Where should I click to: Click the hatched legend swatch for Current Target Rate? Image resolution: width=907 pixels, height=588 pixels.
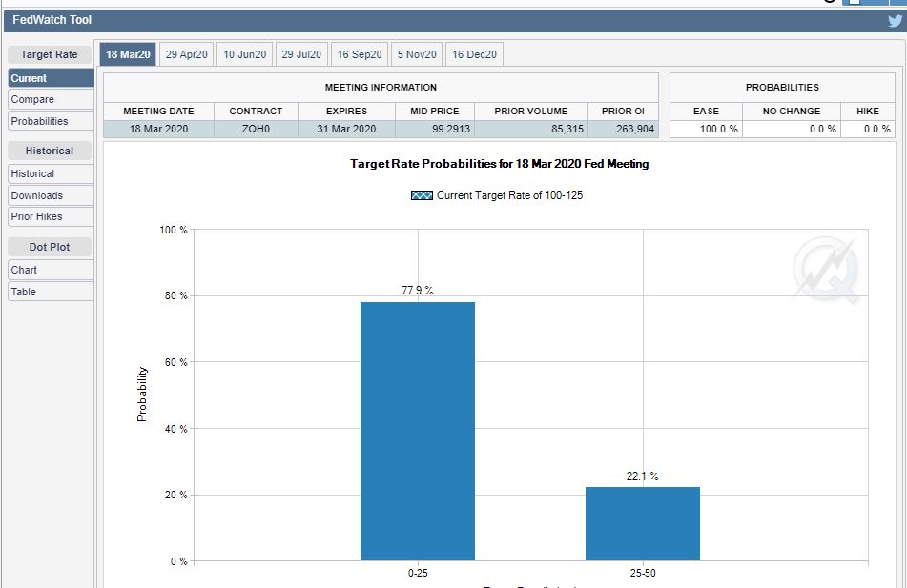click(422, 195)
